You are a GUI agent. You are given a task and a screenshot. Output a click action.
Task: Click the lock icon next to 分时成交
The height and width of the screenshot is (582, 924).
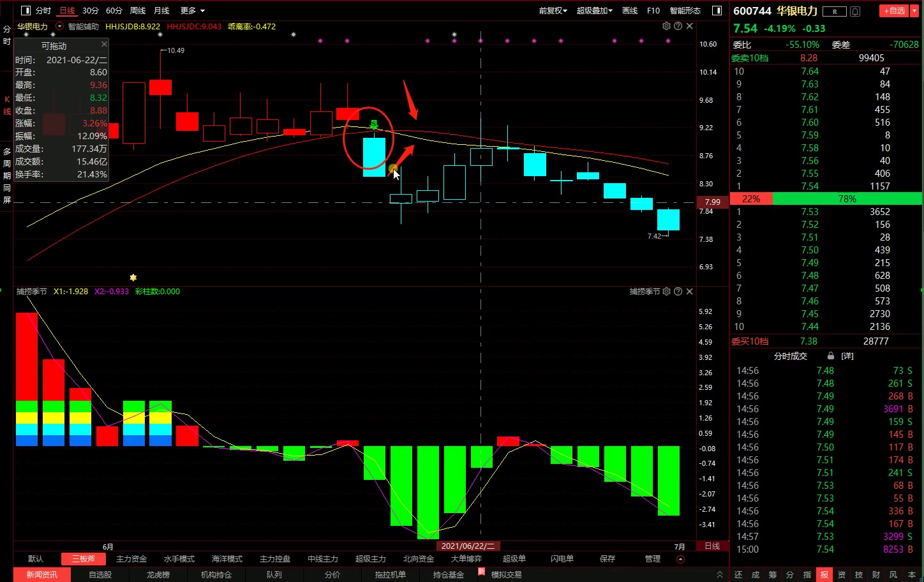(830, 355)
